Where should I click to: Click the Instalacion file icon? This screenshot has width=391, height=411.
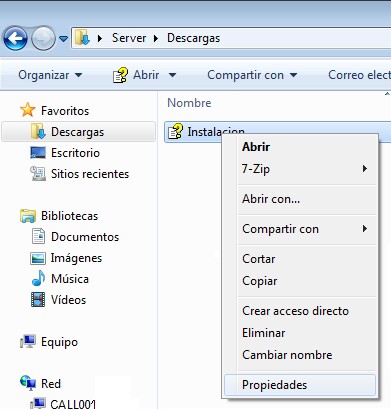point(175,131)
